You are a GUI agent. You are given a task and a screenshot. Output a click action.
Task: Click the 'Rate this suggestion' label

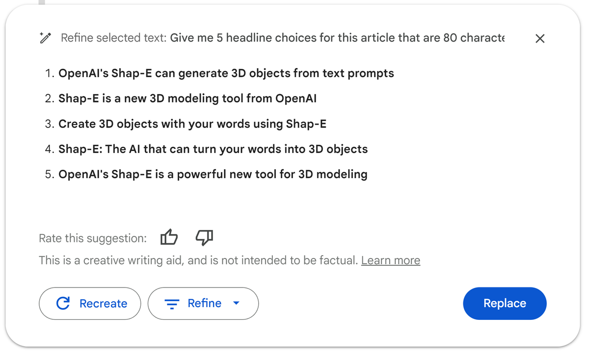[92, 238]
